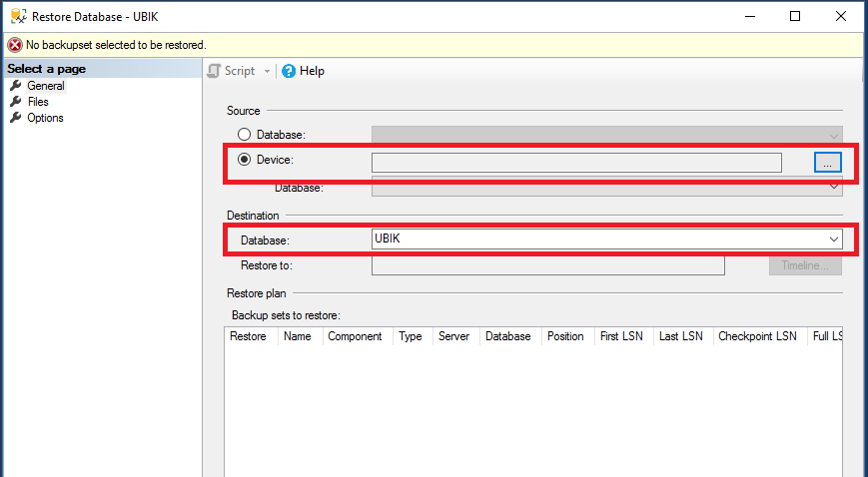
Task: Click the Options page wrench icon
Action: [15, 118]
